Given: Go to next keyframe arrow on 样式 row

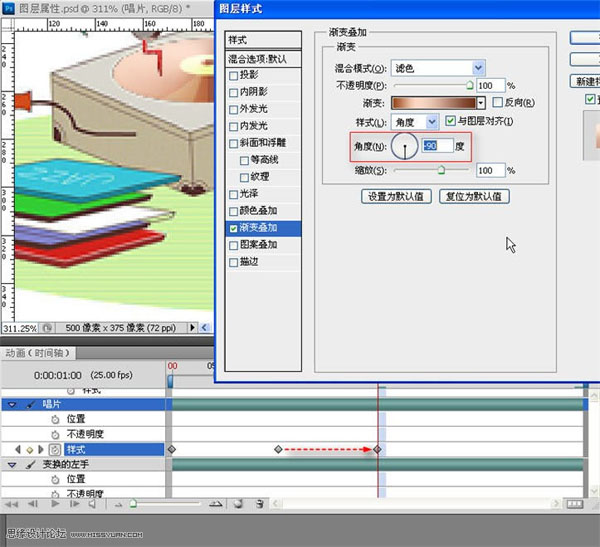Looking at the screenshot, I should click(x=41, y=450).
